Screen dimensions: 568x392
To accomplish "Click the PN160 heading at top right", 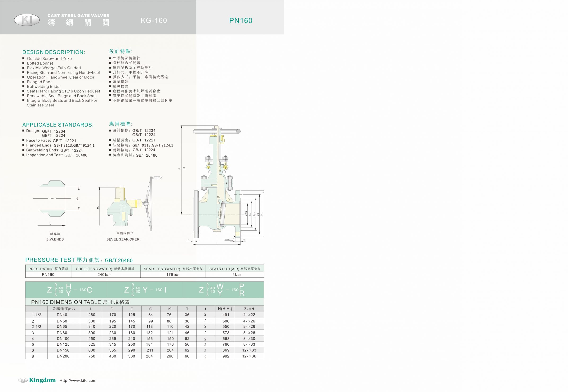I will coord(241,20).
